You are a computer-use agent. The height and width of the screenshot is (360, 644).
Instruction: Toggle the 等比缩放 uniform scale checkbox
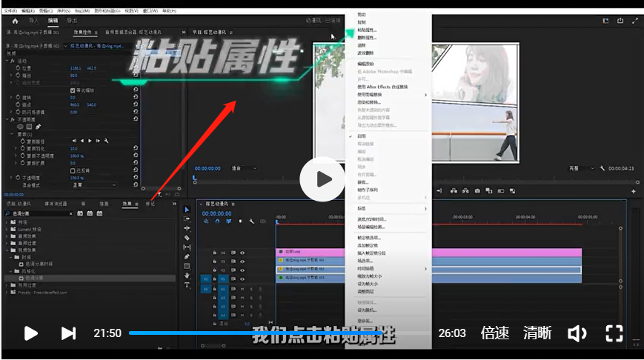coord(73,90)
